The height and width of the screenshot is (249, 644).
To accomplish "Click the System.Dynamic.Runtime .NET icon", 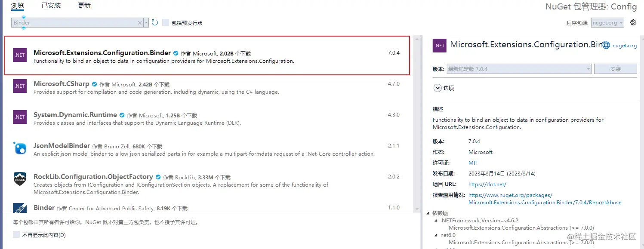I will click(20, 117).
